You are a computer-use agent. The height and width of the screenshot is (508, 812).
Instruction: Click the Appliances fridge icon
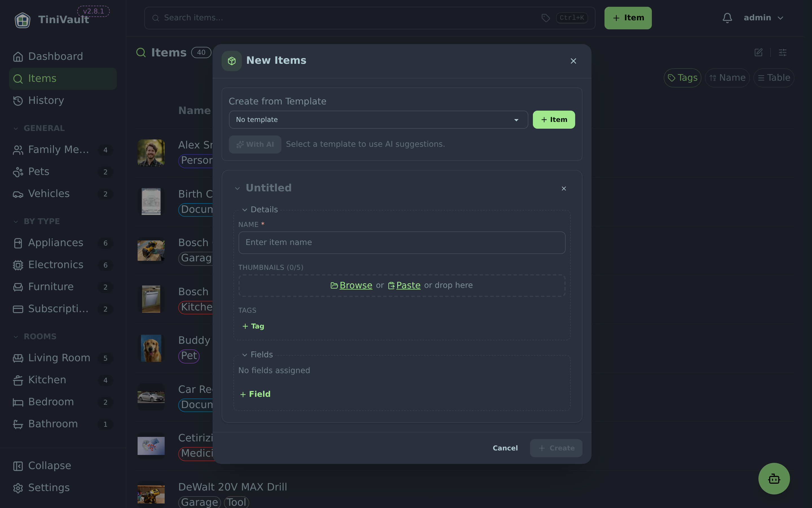(18, 243)
